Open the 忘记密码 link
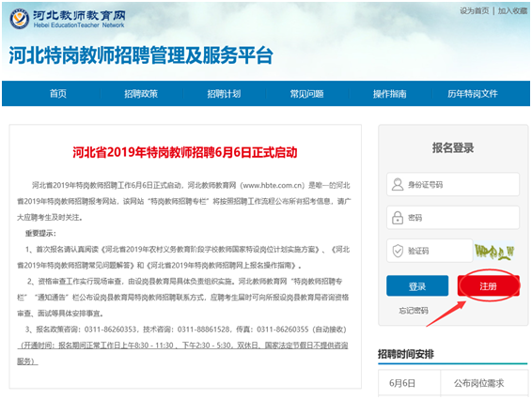Image resolution: width=532 pixels, height=399 pixels. pos(414,310)
